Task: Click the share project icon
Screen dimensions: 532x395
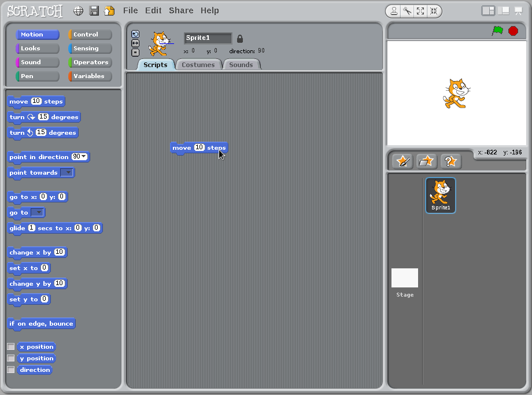Action: tap(109, 11)
